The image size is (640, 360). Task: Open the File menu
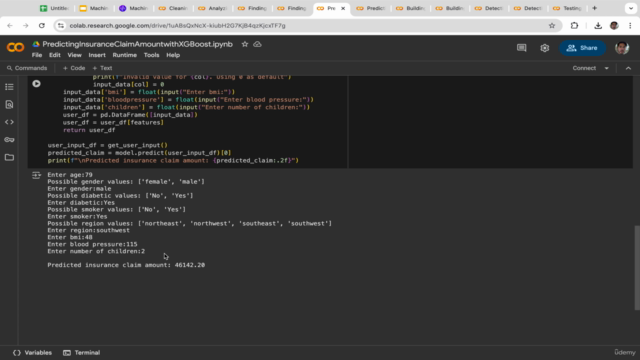[x=37, y=55]
